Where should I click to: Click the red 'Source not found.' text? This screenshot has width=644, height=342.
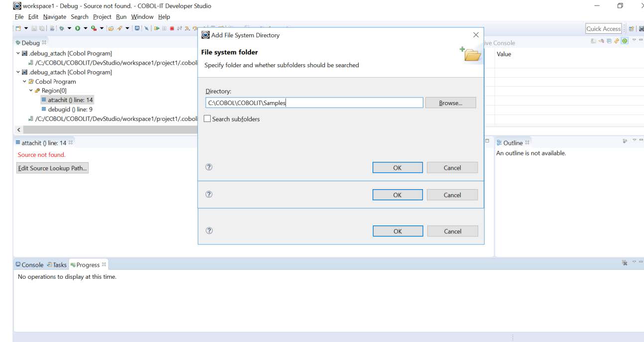(x=41, y=155)
